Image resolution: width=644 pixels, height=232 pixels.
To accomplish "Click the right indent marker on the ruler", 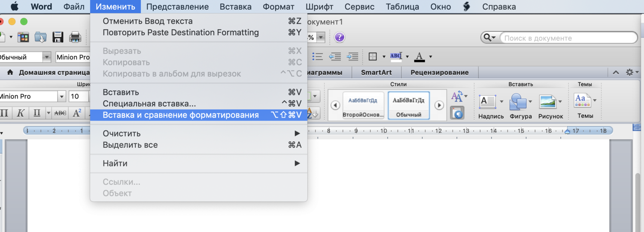I will point(568,131).
